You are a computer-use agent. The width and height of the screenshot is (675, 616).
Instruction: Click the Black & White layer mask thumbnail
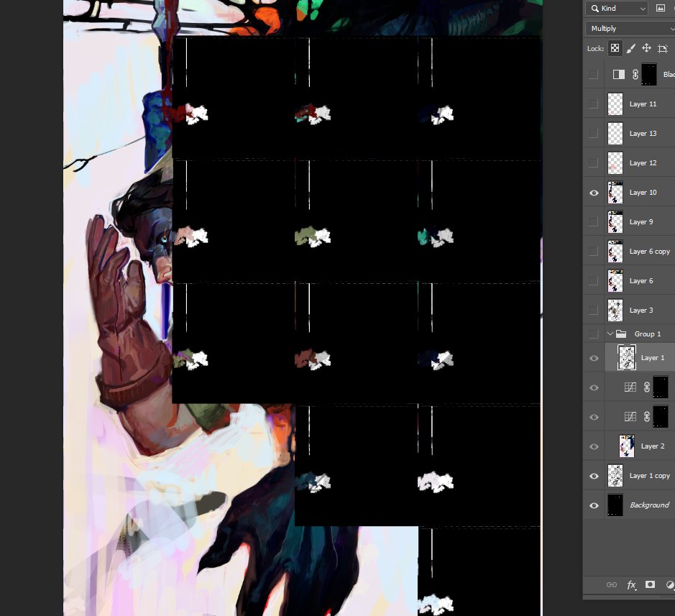tap(648, 75)
